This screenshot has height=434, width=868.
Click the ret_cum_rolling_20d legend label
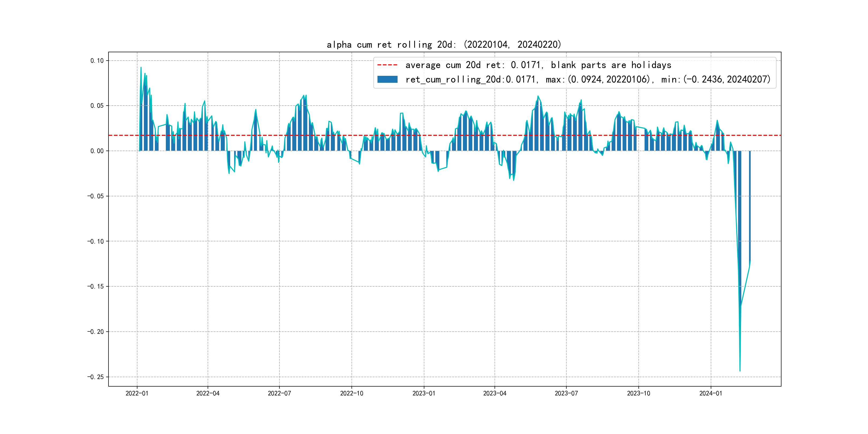(588, 80)
